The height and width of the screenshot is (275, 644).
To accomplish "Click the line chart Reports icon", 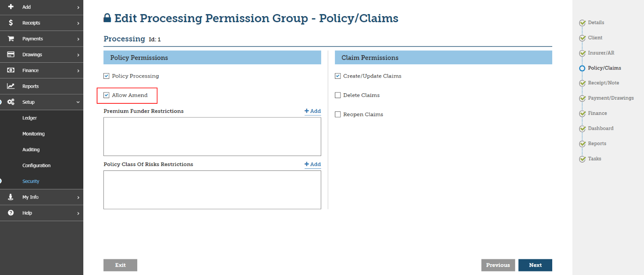I will (x=11, y=86).
